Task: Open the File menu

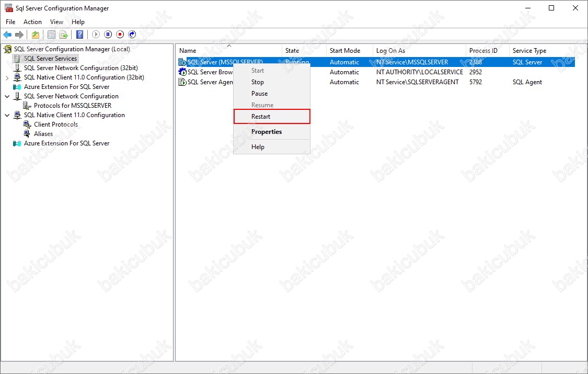Action: (10, 22)
